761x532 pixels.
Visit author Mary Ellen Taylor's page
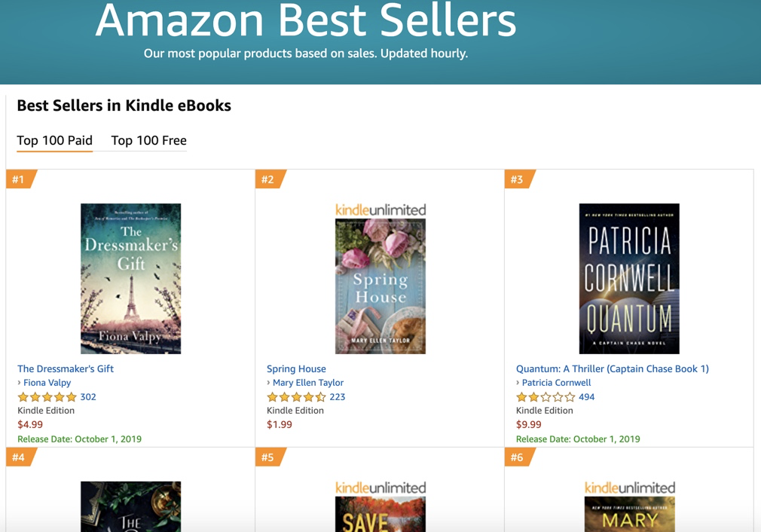(x=308, y=383)
